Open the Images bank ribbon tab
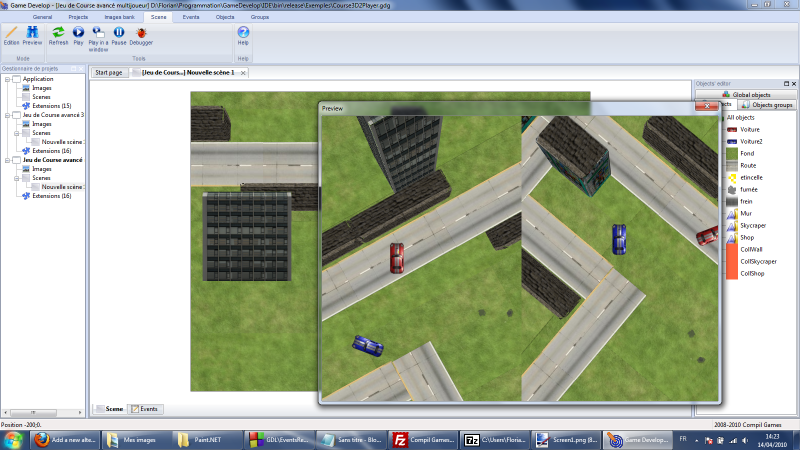800x450 pixels. [119, 17]
